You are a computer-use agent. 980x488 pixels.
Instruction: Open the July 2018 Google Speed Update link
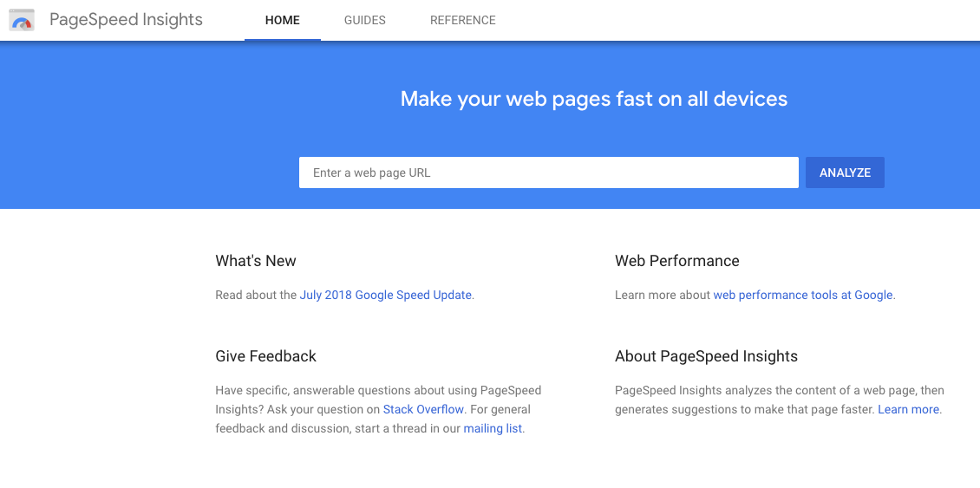pyautogui.click(x=386, y=295)
